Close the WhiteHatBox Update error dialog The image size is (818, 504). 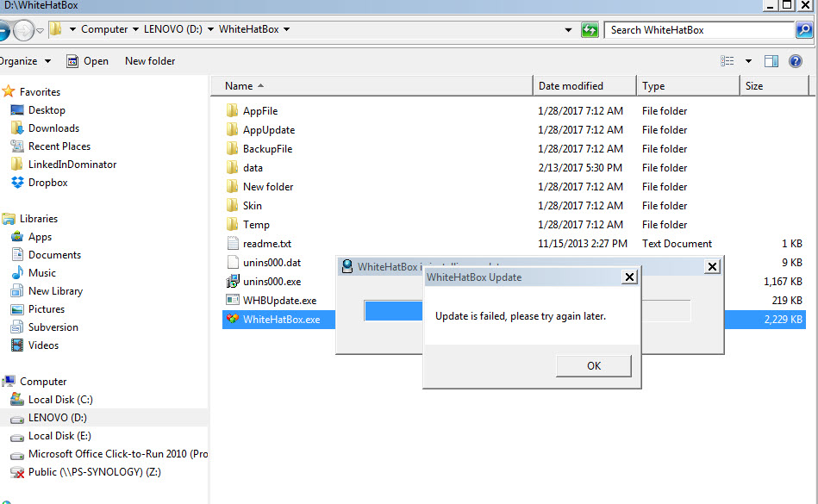[629, 277]
